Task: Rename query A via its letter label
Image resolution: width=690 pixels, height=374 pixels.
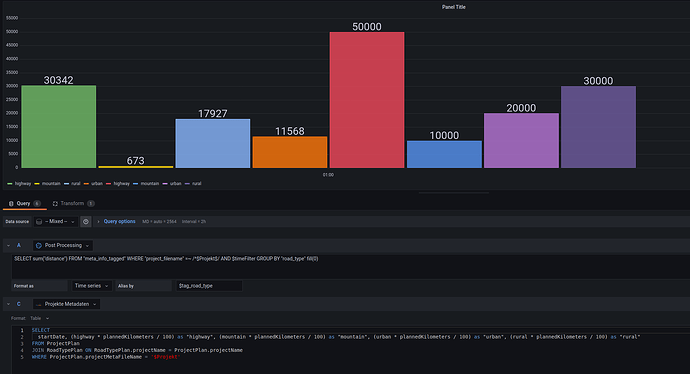Action: pos(19,245)
